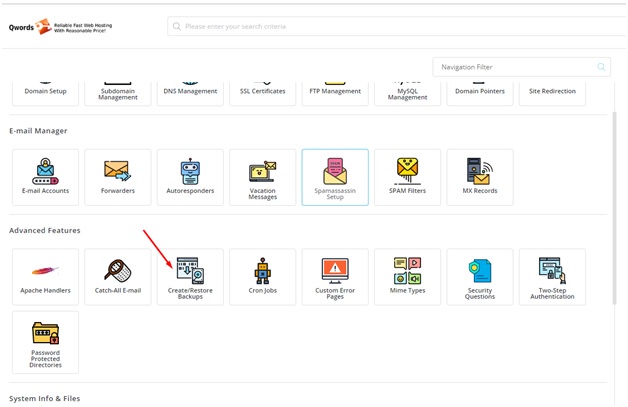Image resolution: width=628 pixels, height=407 pixels.
Task: Open Vacation Messages
Action: pos(262,177)
